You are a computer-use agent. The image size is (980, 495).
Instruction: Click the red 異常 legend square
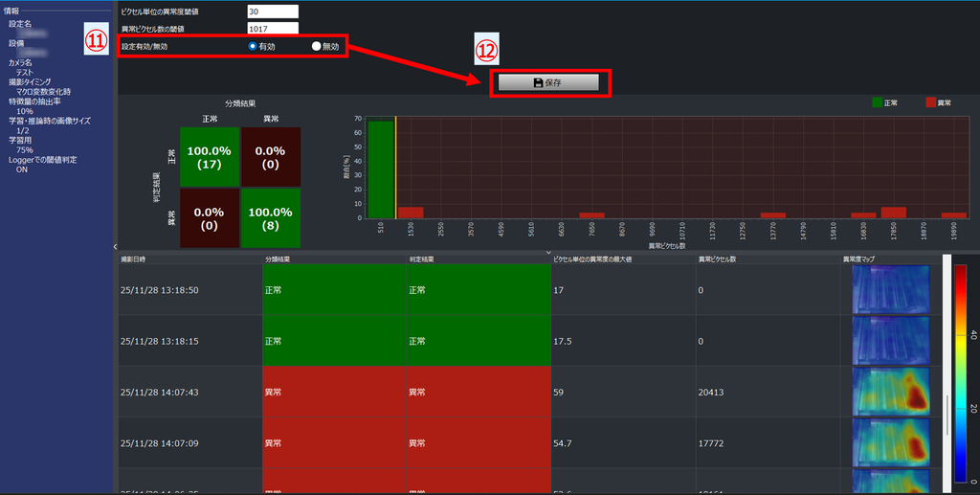[x=930, y=102]
